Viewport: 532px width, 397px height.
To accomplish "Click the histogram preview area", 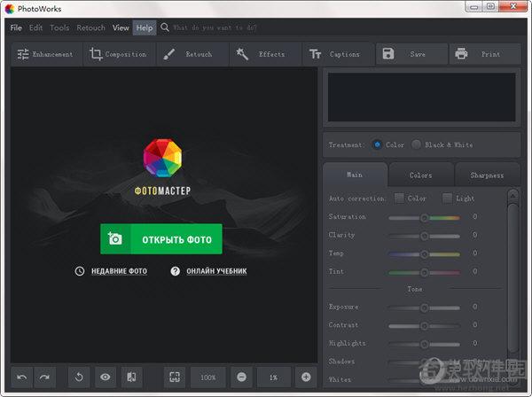I will pyautogui.click(x=421, y=97).
